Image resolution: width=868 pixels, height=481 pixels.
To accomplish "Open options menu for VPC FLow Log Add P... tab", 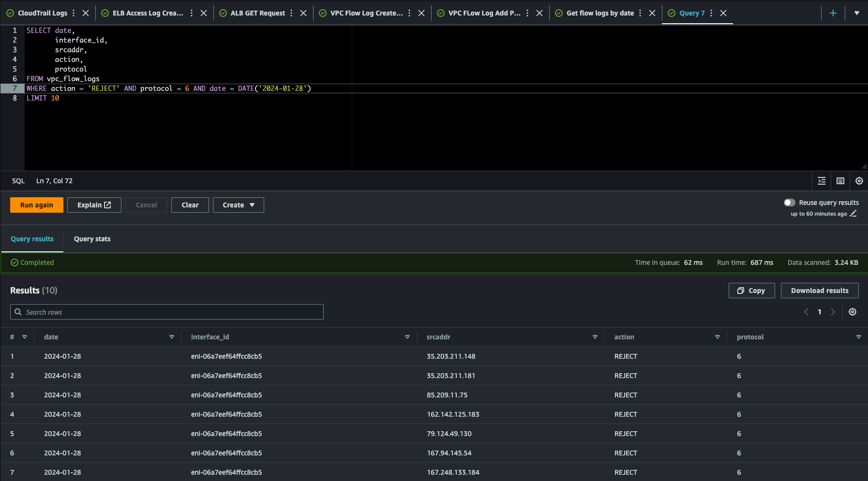I will [x=527, y=13].
